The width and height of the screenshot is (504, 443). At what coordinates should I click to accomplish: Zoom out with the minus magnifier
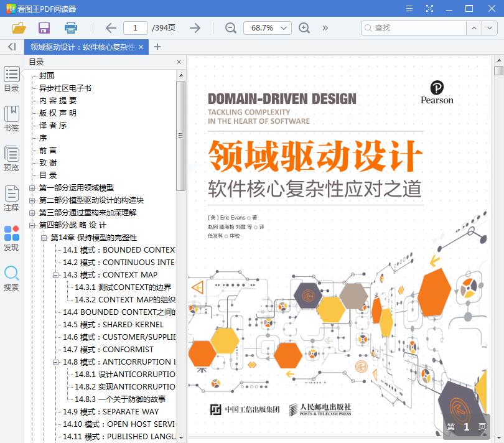click(x=230, y=28)
